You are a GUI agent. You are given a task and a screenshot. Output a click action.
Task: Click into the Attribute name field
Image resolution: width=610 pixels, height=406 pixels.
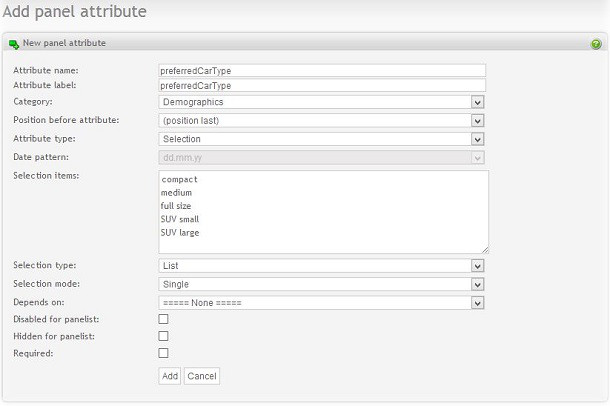tap(321, 71)
